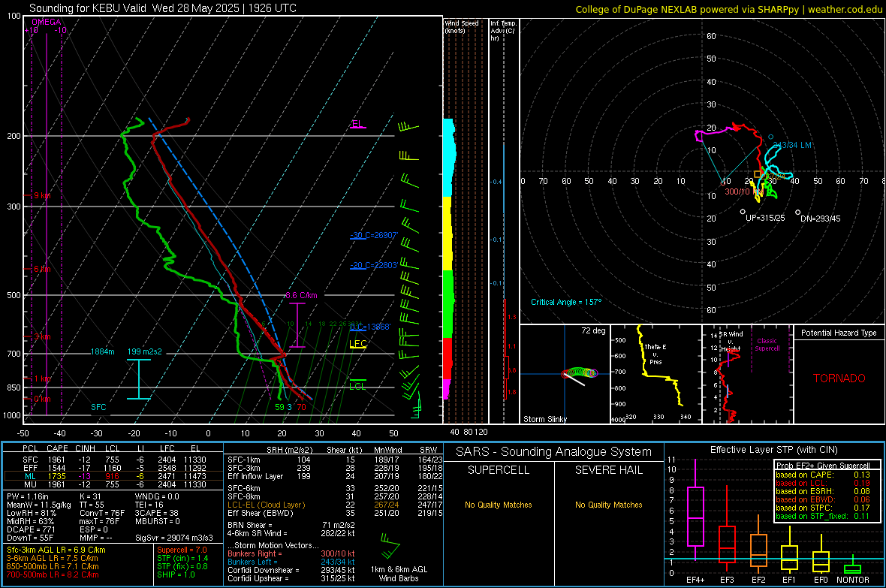This screenshot has width=886, height=588.
Task: Click the 'Inf. Temp. Adv.' panel header
Action: pyautogui.click(x=504, y=31)
